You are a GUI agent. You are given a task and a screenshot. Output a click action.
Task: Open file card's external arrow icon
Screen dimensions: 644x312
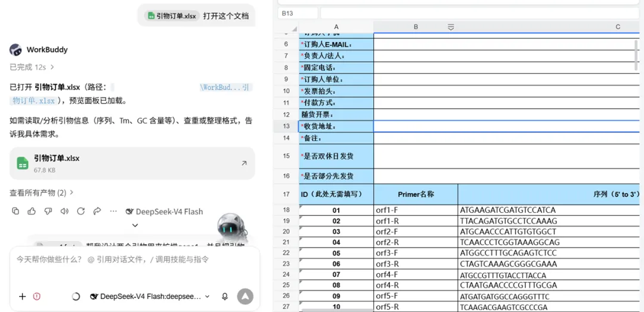coord(244,163)
